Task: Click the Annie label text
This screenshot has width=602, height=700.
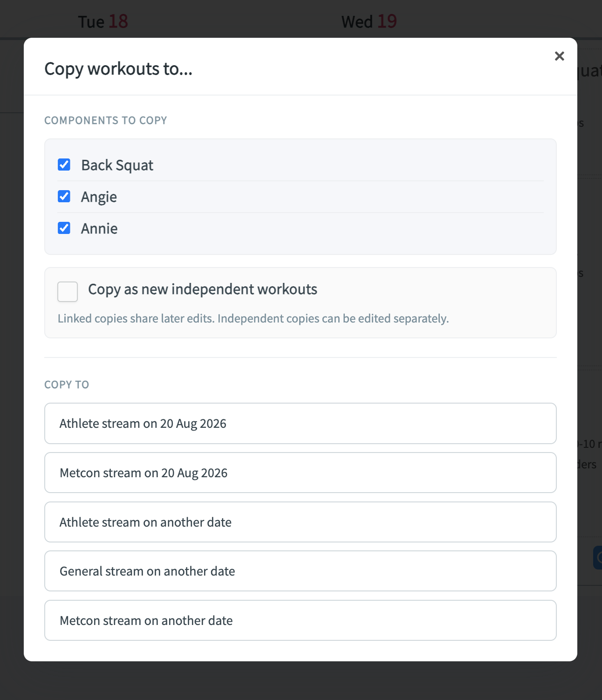Action: (99, 228)
